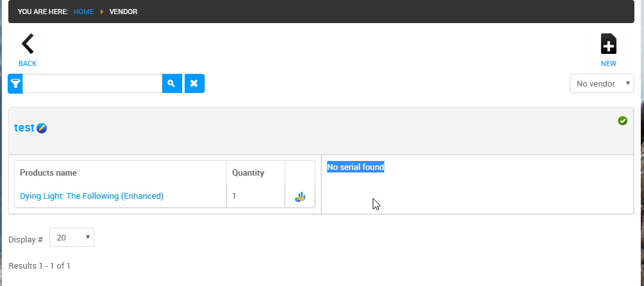Open Dying Light: The Following (Enhanced) link
This screenshot has width=644, height=286.
click(x=92, y=196)
